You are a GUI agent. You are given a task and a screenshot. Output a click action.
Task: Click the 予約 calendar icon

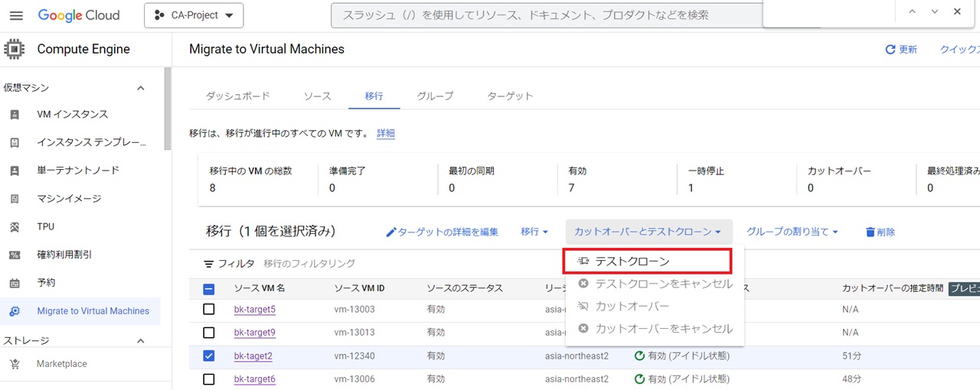pos(14,283)
